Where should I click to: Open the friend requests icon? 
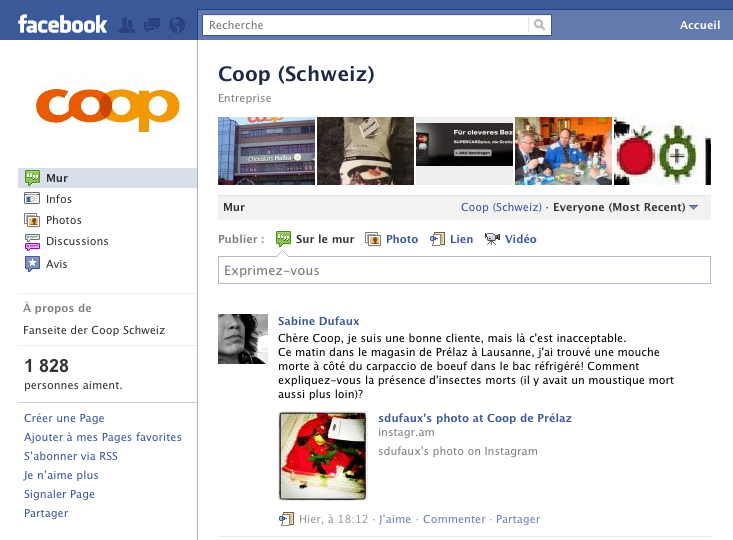(127, 25)
